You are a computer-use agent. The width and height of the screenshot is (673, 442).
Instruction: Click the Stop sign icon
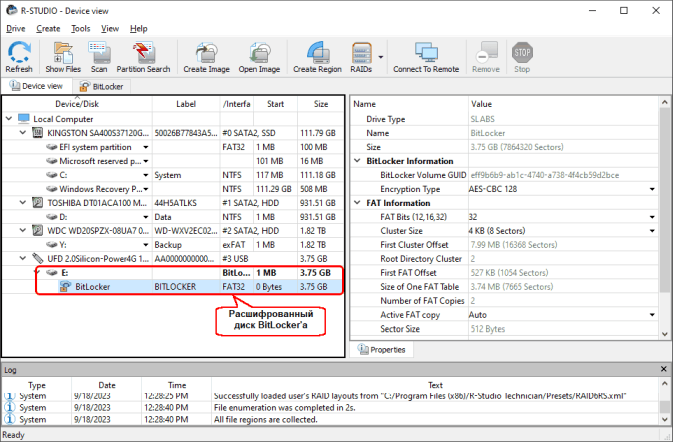[522, 52]
